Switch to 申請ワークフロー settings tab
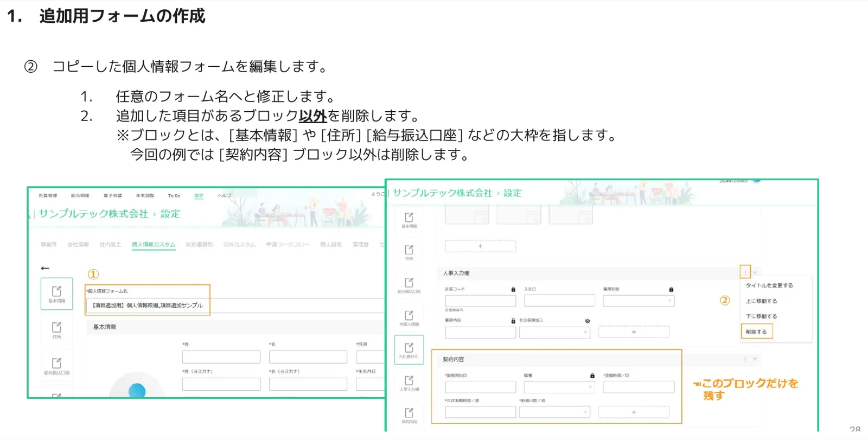Viewport: 868px width, 439px height. click(x=288, y=245)
